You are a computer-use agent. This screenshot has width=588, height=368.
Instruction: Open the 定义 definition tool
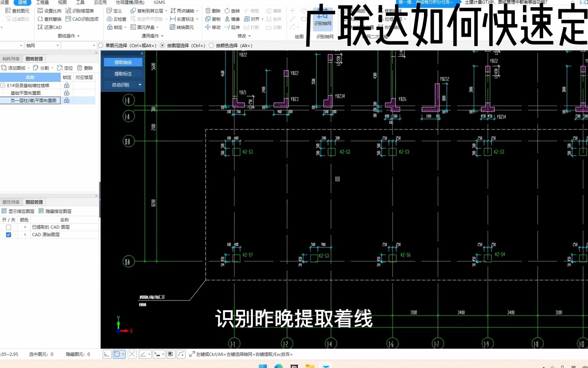[x=114, y=11]
